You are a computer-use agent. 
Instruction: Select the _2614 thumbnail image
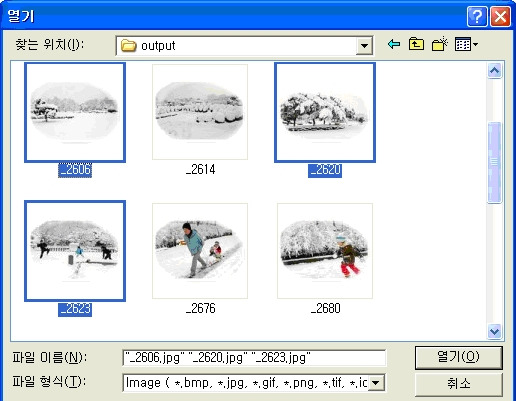coord(200,112)
